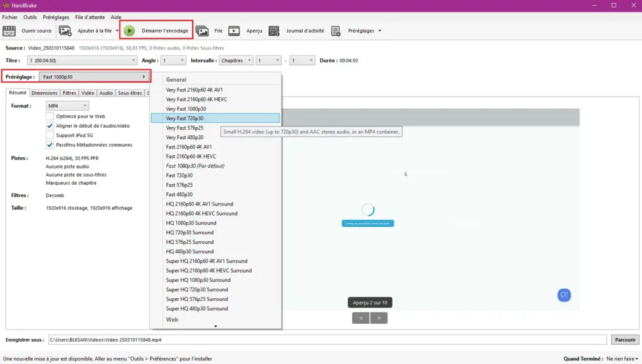Open the Outils menu
Viewport: 642px width, 364px height.
(30, 17)
